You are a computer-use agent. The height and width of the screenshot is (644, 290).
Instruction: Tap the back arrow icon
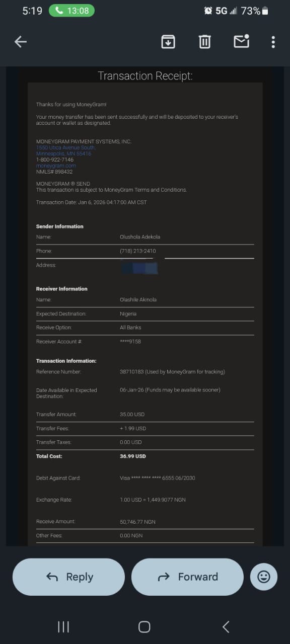pos(21,42)
